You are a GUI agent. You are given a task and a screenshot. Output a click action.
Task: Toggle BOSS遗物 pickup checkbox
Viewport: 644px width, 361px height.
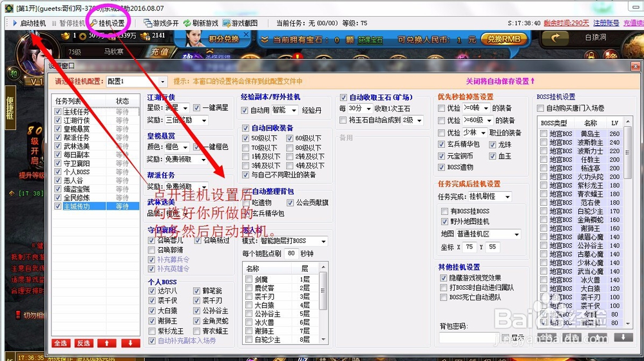[x=441, y=167]
